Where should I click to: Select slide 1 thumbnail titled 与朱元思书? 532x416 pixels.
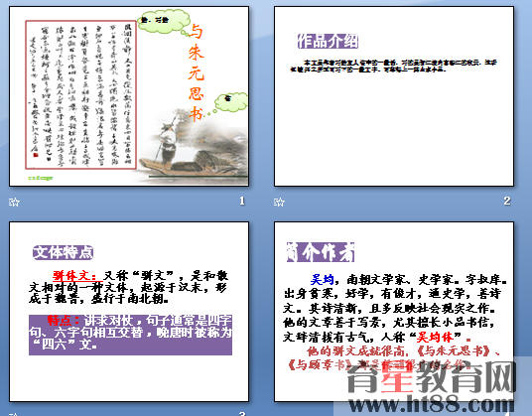(x=129, y=96)
